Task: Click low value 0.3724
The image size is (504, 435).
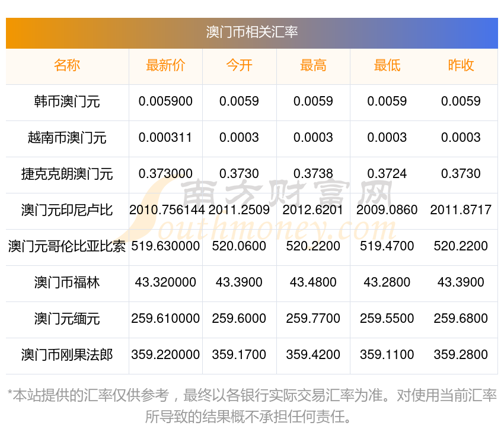Action: pyautogui.click(x=387, y=174)
